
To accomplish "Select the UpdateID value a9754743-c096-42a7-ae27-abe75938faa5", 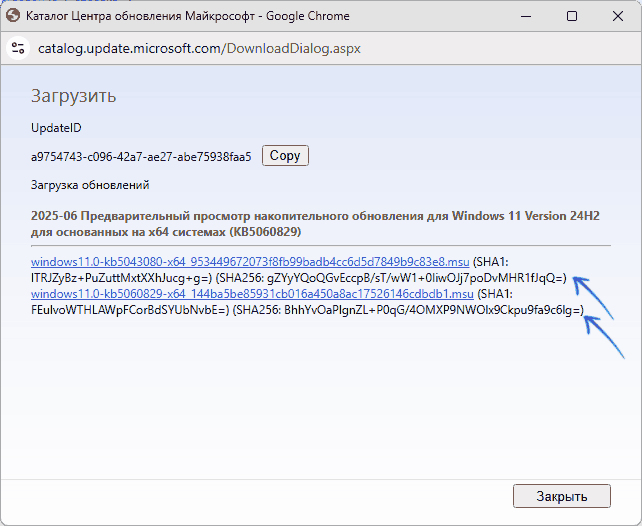I will click(x=141, y=157).
